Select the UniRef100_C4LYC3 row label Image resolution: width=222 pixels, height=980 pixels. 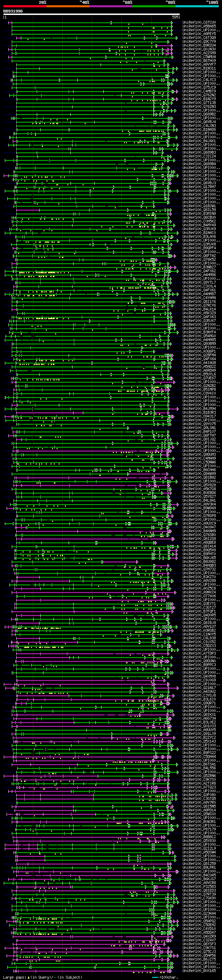pyautogui.click(x=199, y=80)
